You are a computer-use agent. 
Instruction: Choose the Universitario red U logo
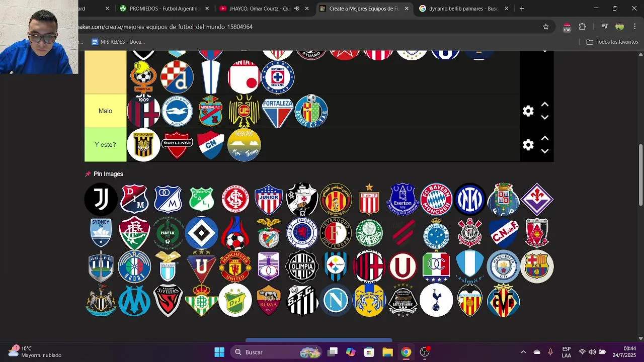pos(403,266)
